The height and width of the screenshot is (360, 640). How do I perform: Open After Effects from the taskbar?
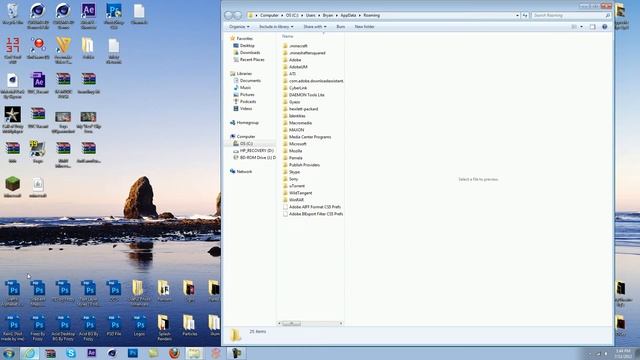91,353
